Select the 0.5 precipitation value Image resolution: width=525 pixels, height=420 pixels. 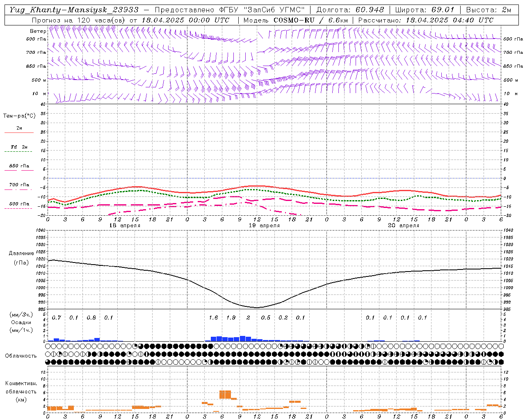click(x=266, y=318)
